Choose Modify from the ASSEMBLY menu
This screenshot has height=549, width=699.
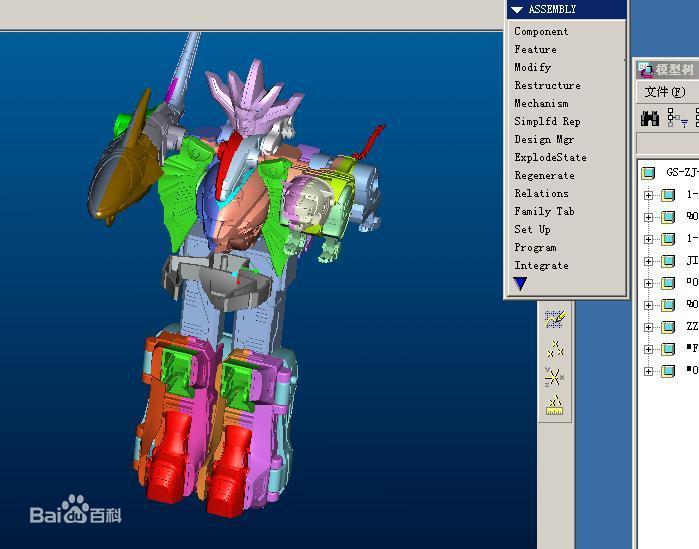[532, 67]
